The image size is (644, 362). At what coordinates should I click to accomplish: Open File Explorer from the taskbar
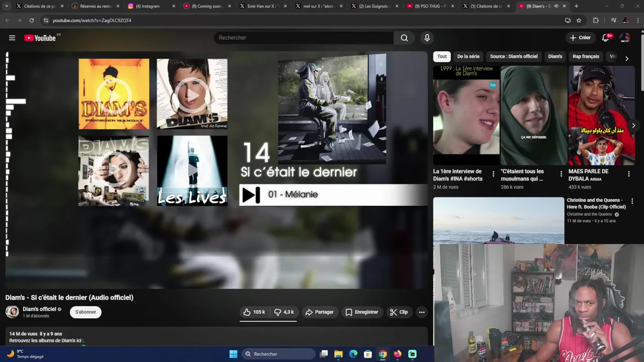339,354
